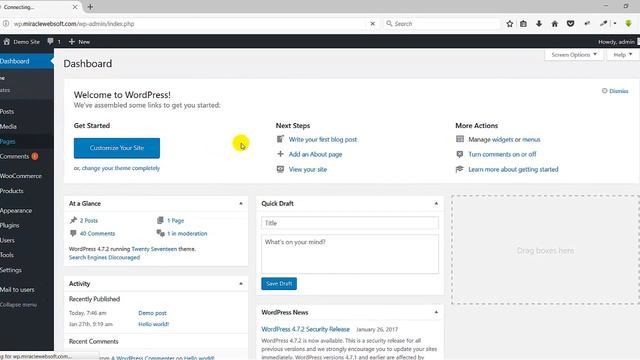Image resolution: width=640 pixels, height=360 pixels.
Task: Open the comments bubble icon in admin bar
Action: coord(50,42)
